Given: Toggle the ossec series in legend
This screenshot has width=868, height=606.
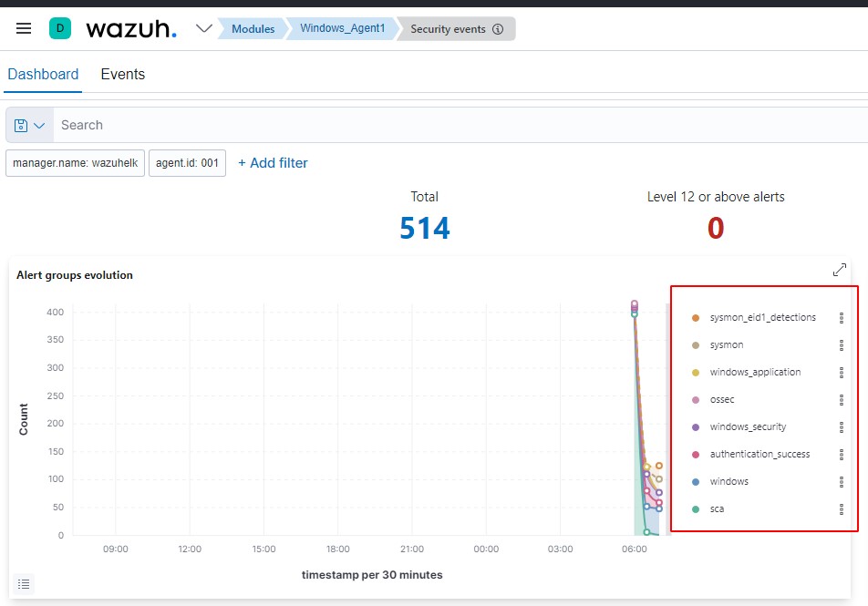Looking at the screenshot, I should (x=721, y=400).
